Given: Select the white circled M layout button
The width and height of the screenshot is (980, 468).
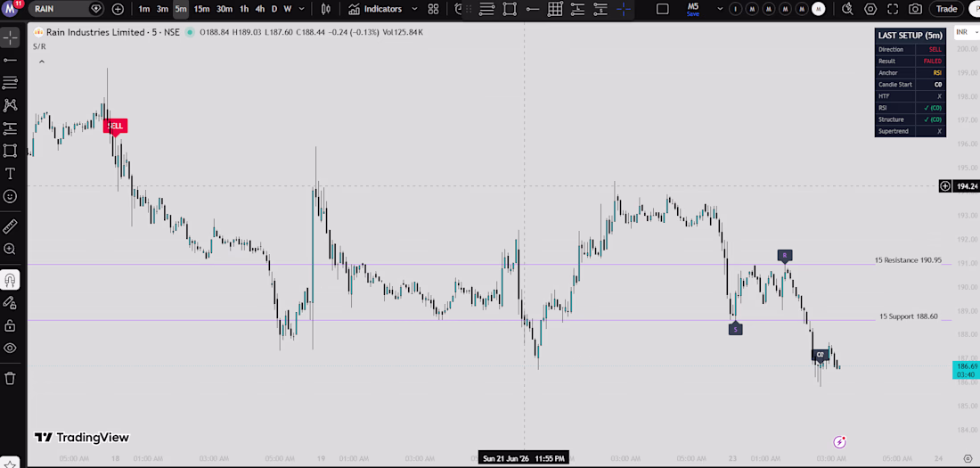Looking at the screenshot, I should [818, 9].
